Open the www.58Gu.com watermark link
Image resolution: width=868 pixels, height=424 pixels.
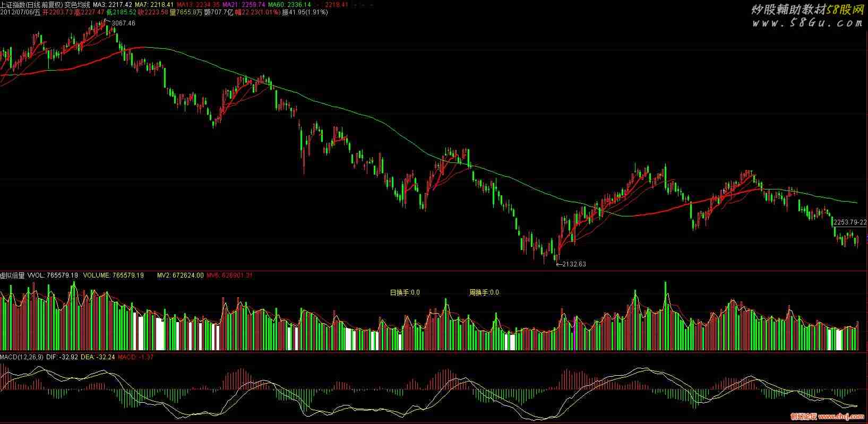point(807,23)
